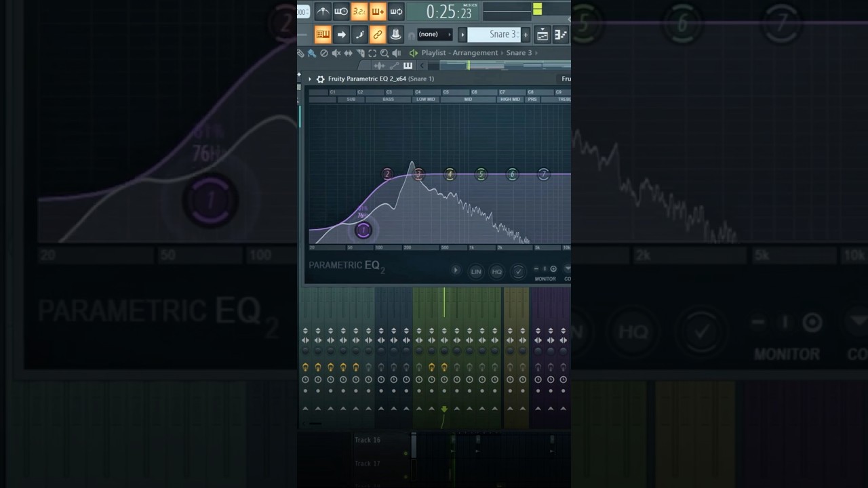Click the LOW MID frequency range label
The height and width of the screenshot is (488, 868).
point(426,100)
